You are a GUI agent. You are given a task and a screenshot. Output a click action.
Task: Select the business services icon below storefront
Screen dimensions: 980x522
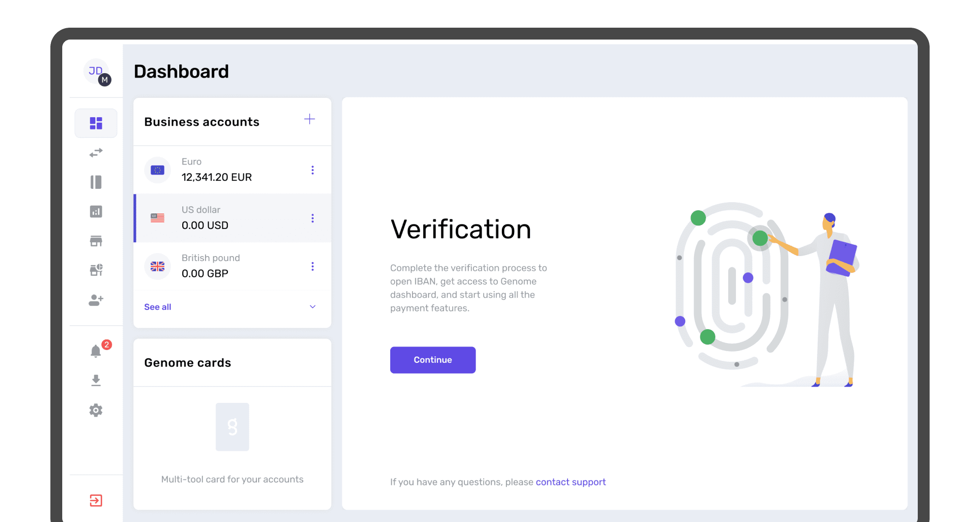(96, 270)
